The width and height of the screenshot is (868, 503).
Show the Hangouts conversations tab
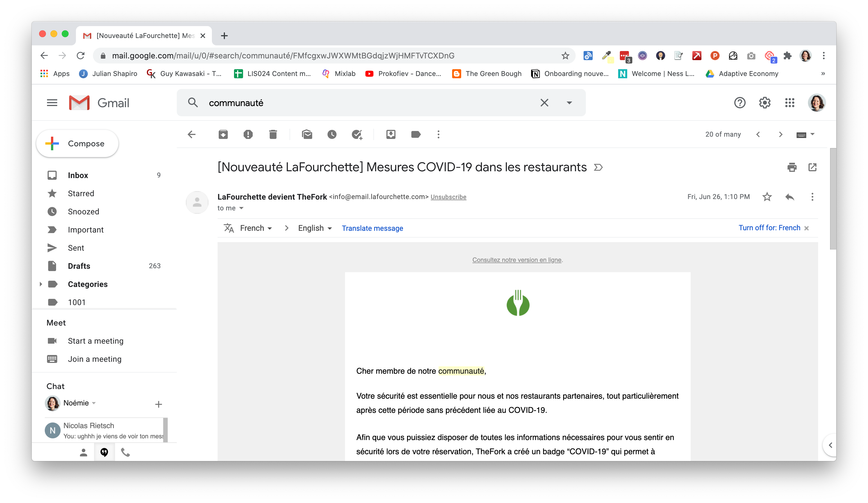[104, 452]
